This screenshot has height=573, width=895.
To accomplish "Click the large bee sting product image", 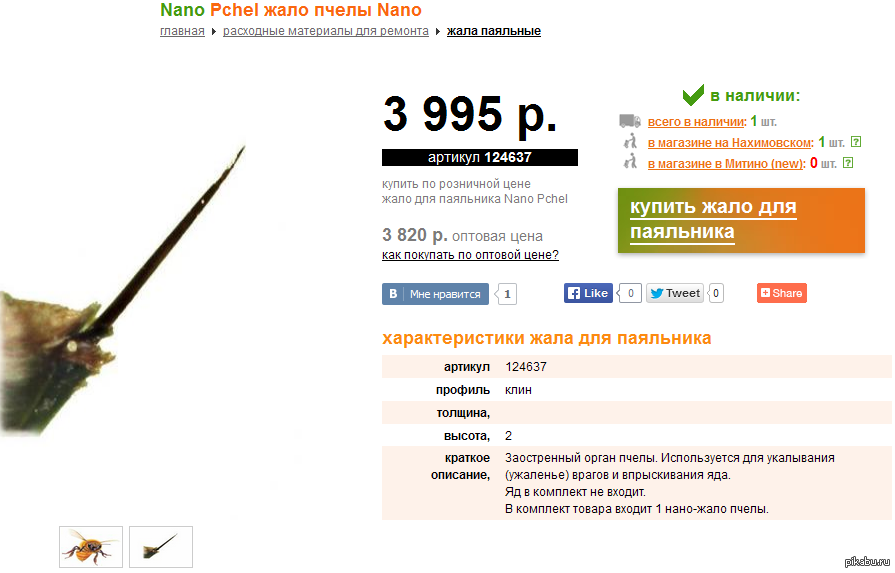I will point(123,291).
